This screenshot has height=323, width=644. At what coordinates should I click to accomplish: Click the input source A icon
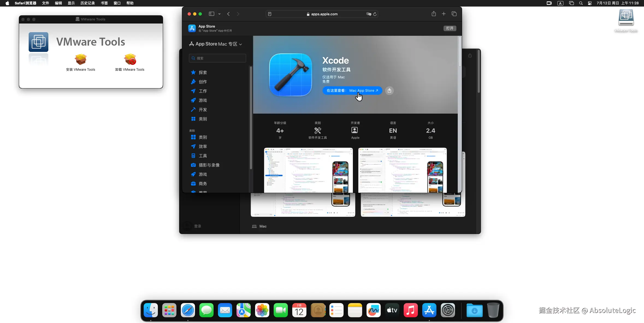point(560,3)
